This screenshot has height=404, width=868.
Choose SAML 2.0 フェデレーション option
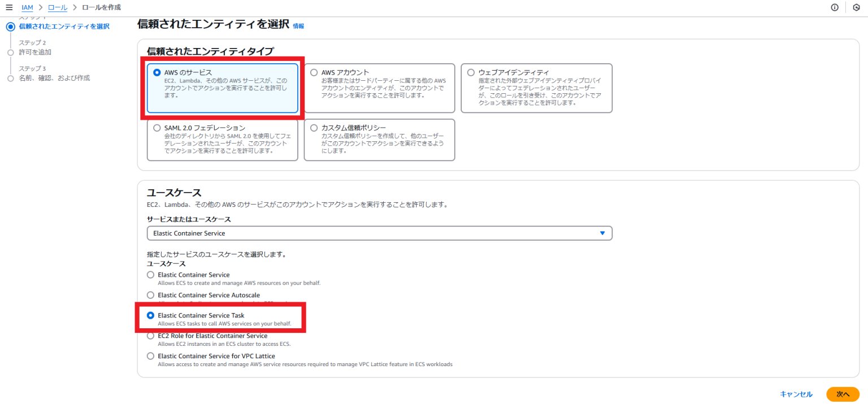157,127
